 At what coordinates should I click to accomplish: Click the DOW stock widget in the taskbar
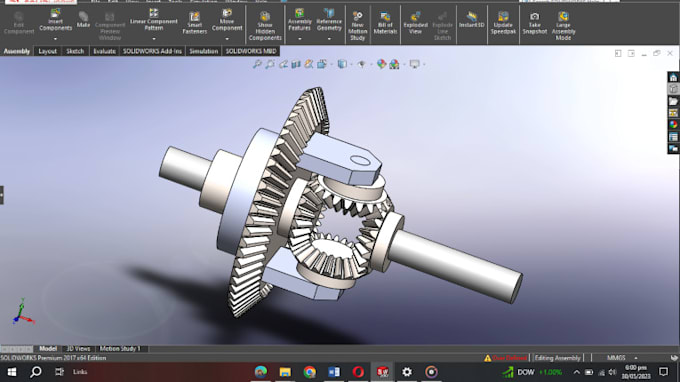[532, 372]
